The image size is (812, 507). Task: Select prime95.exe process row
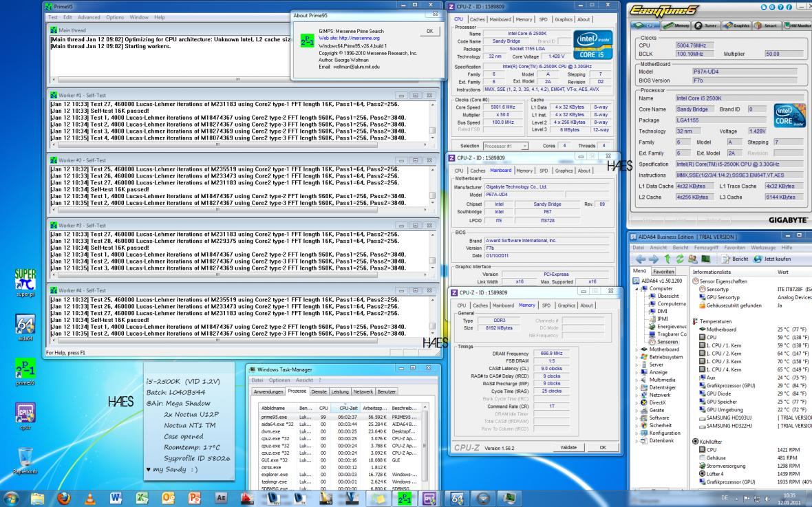tap(341, 417)
